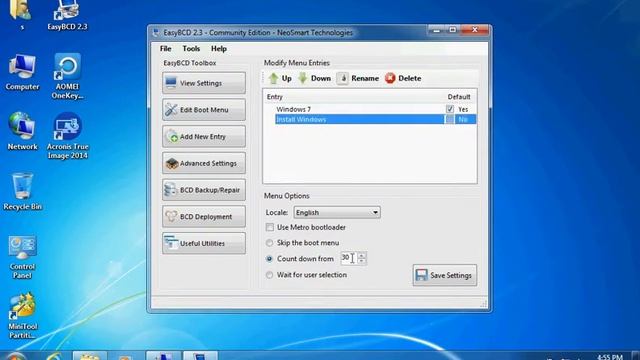Open the BCD Backup/Repair page
Image resolution: width=640 pixels, height=360 pixels.
coord(204,190)
